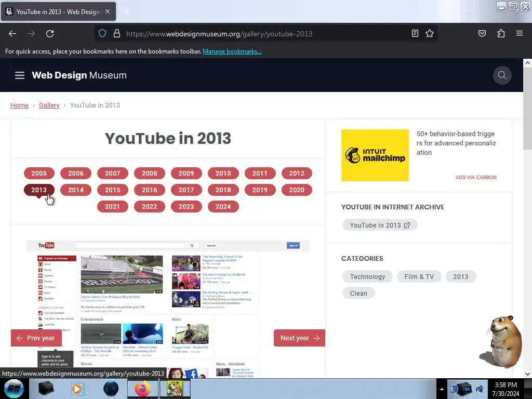Click the Web Design Museum logo
This screenshot has height=399, width=532.
coord(79,75)
